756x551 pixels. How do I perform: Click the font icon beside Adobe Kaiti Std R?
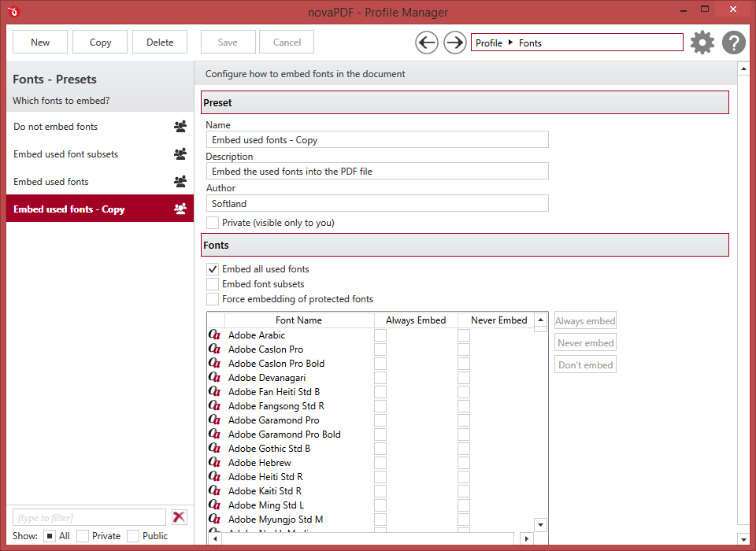[x=214, y=490]
